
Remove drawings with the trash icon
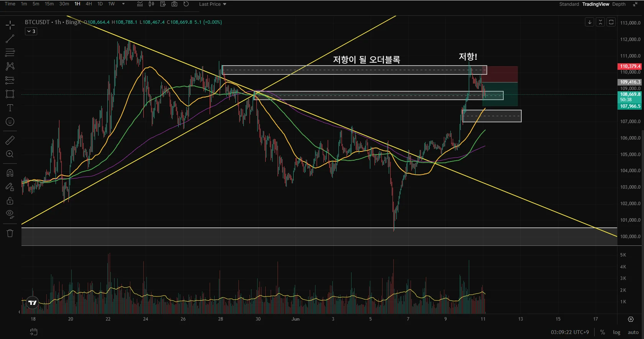[10, 233]
